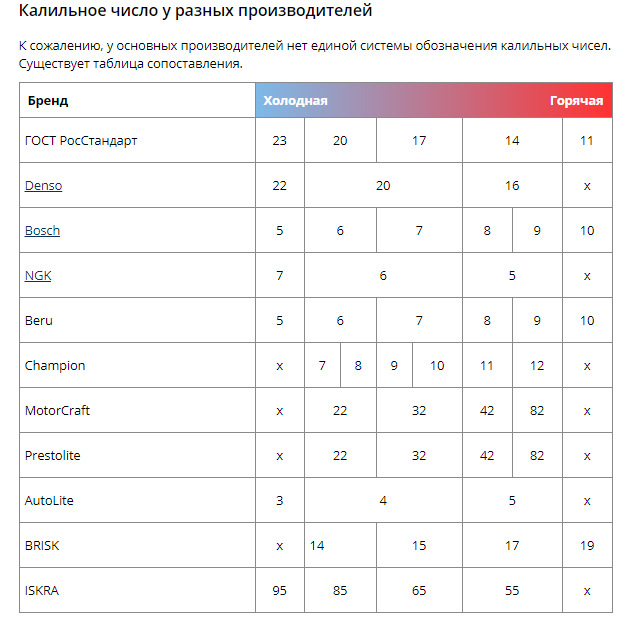The width and height of the screenshot is (625, 627).
Task: Select the BRISK brand cell
Action: tap(137, 545)
